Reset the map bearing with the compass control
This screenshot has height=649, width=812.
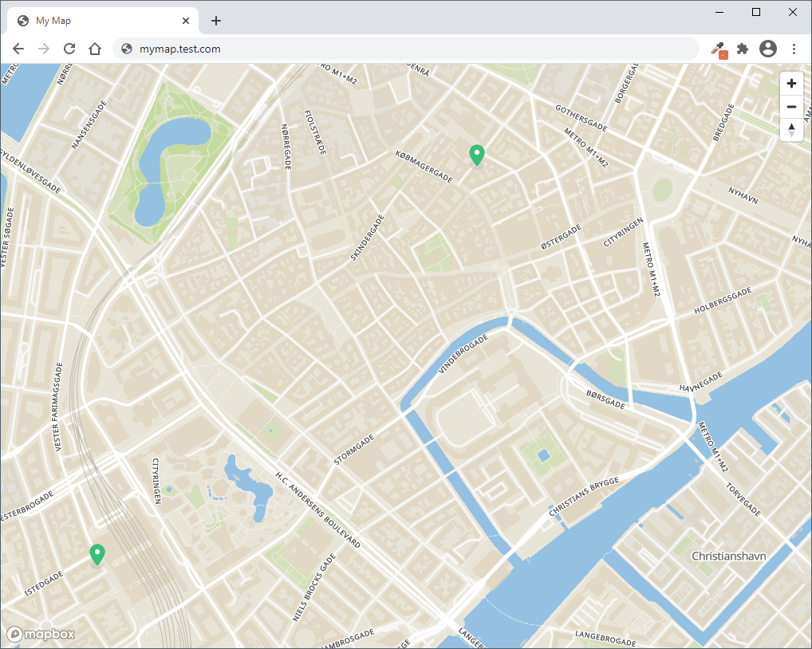coord(790,129)
